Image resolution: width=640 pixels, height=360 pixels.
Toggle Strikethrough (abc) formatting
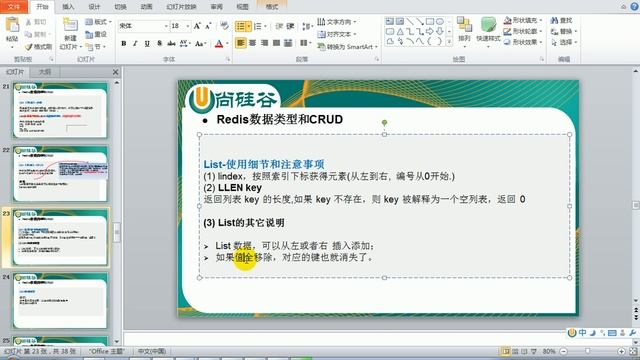point(171,43)
